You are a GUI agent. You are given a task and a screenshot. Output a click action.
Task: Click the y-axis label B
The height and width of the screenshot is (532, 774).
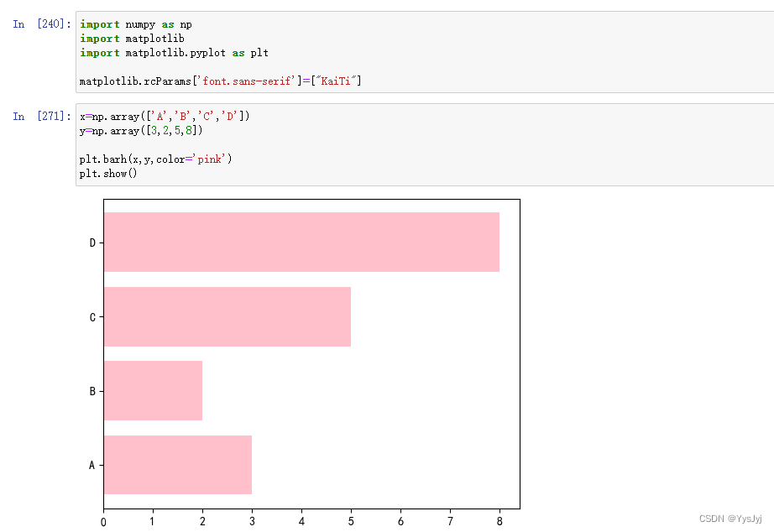point(92,391)
